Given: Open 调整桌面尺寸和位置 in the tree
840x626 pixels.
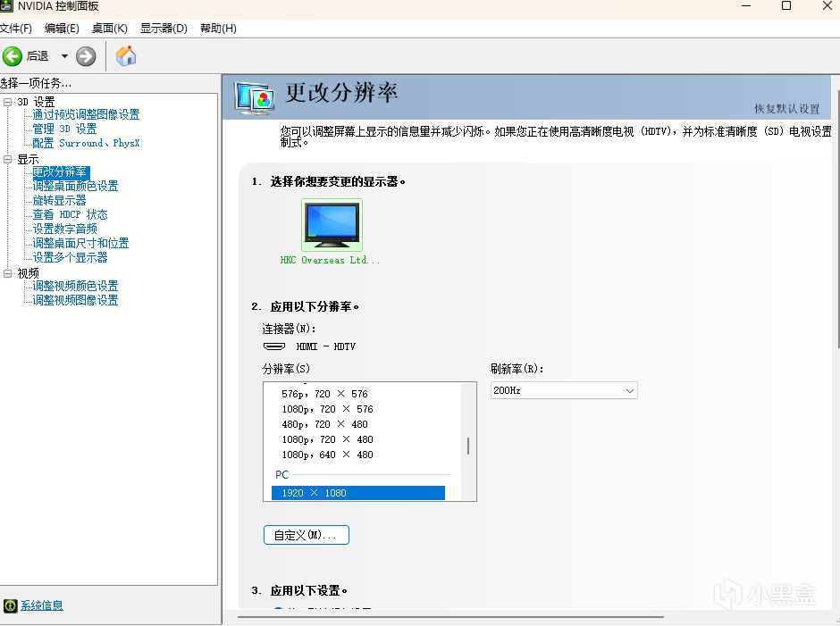Looking at the screenshot, I should 80,243.
